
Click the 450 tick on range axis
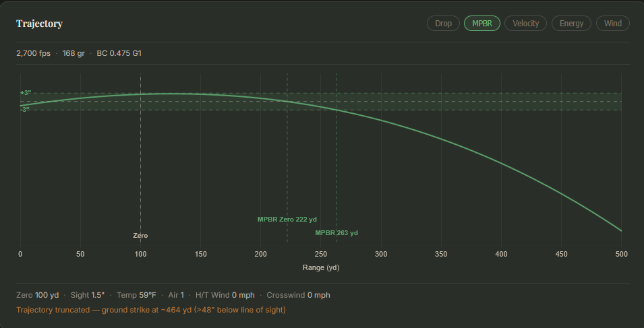coord(562,254)
